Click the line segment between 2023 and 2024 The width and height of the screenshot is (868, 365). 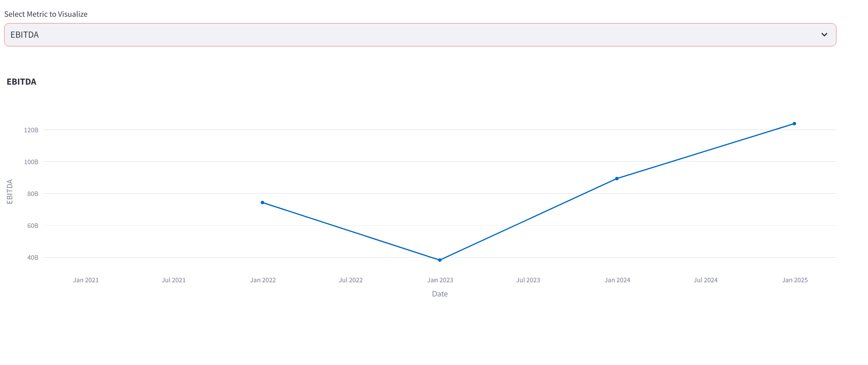coord(527,219)
